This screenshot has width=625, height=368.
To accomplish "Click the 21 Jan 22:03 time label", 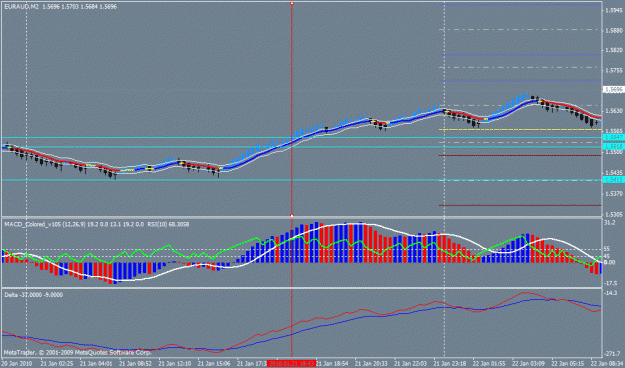I will tap(411, 364).
